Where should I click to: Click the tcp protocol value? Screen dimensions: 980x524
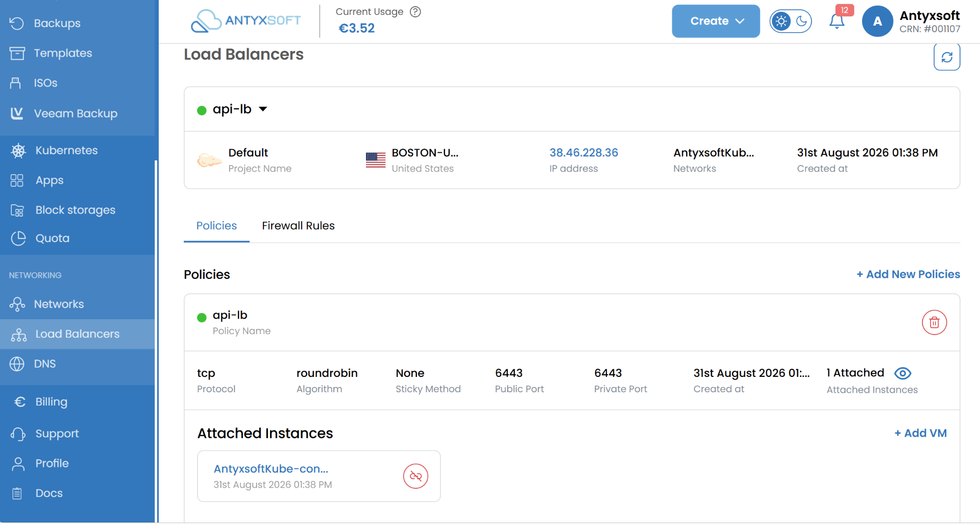pos(206,373)
